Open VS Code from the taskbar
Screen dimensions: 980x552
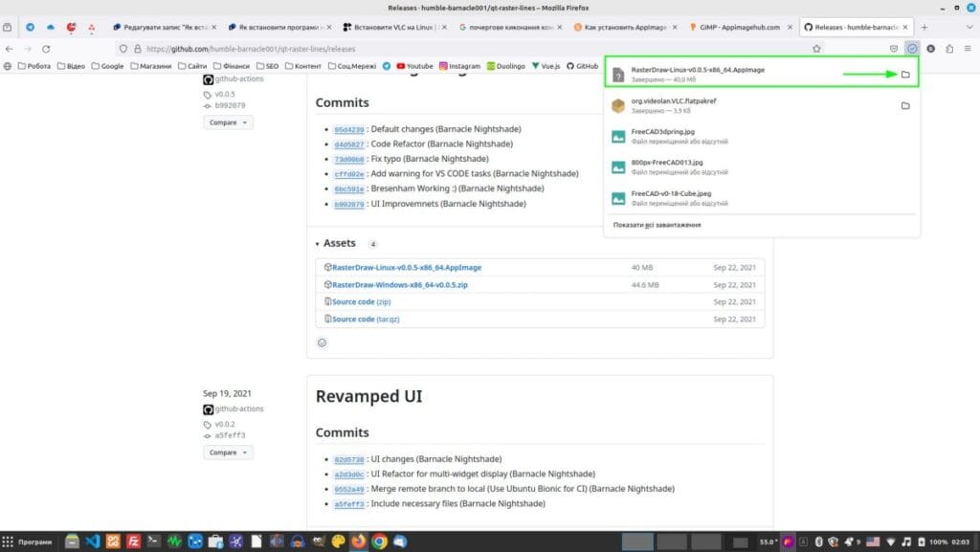(x=96, y=541)
